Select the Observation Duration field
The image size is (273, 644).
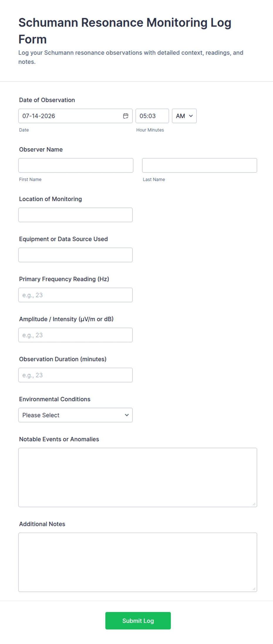(x=75, y=375)
